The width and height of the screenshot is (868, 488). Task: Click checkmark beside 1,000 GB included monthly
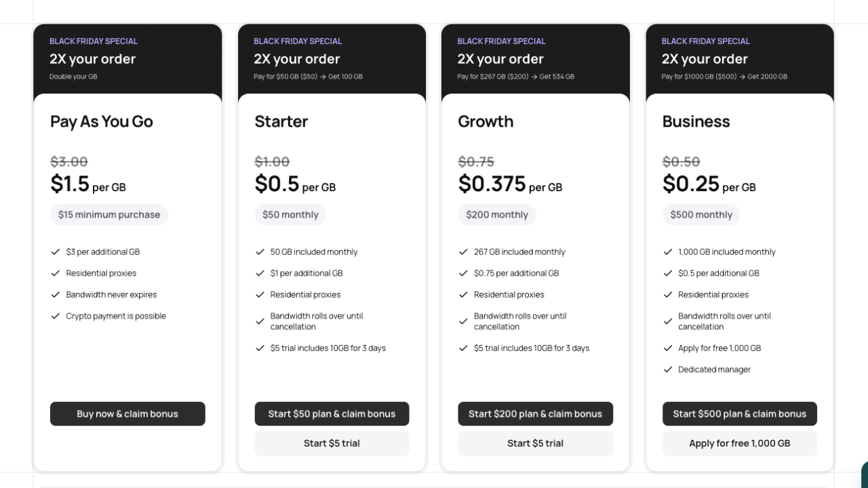tap(668, 251)
